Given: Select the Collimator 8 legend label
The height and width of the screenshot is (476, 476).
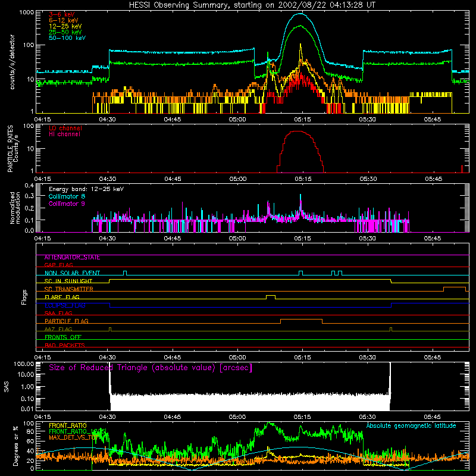Looking at the screenshot, I should pos(67,196).
